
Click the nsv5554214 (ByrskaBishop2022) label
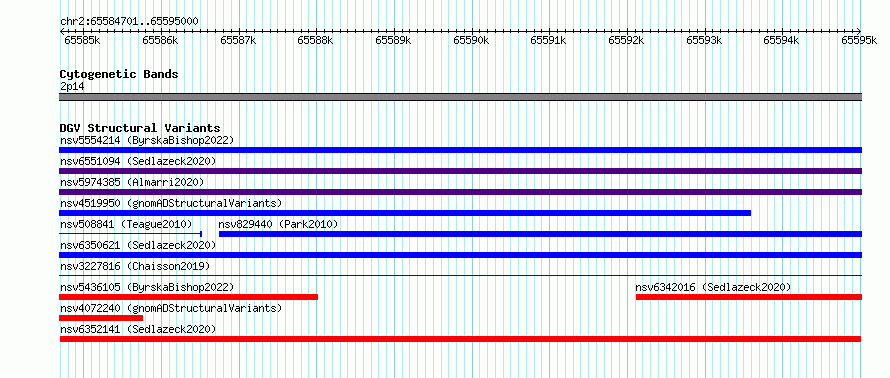click(x=147, y=140)
